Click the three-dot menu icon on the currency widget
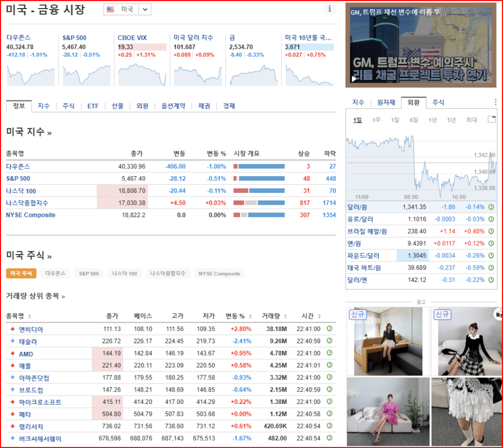The width and height of the screenshot is (503, 448). [495, 102]
